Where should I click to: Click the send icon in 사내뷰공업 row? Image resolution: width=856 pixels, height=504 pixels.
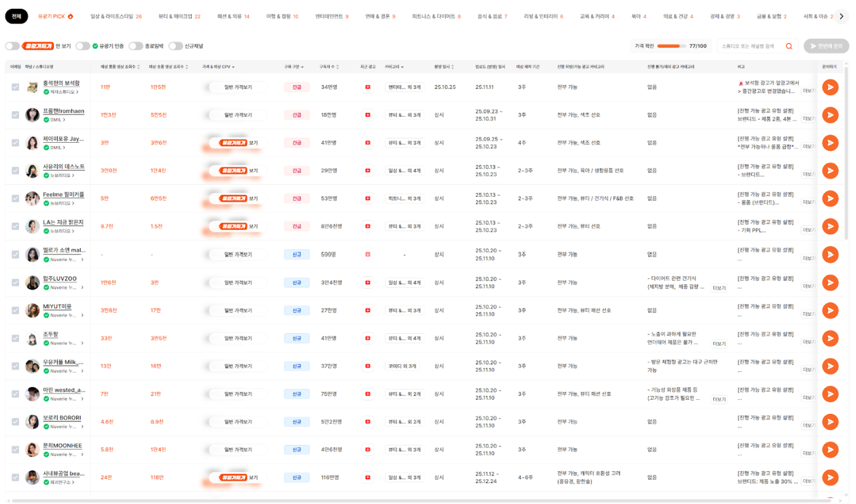tap(829, 478)
